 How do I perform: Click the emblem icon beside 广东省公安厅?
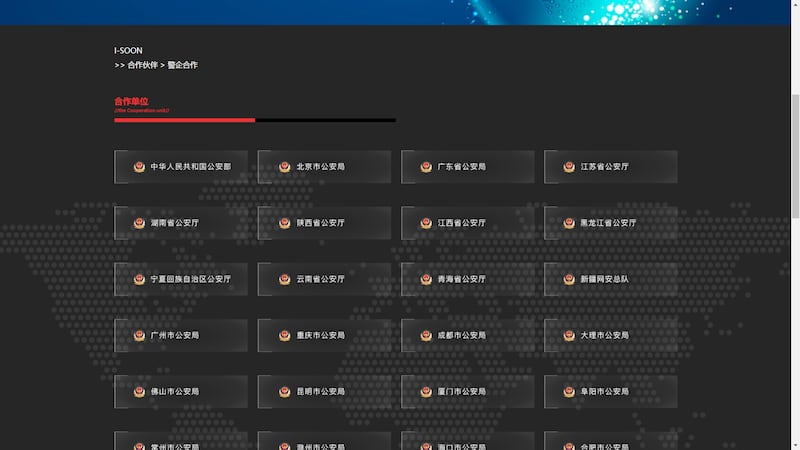(426, 167)
